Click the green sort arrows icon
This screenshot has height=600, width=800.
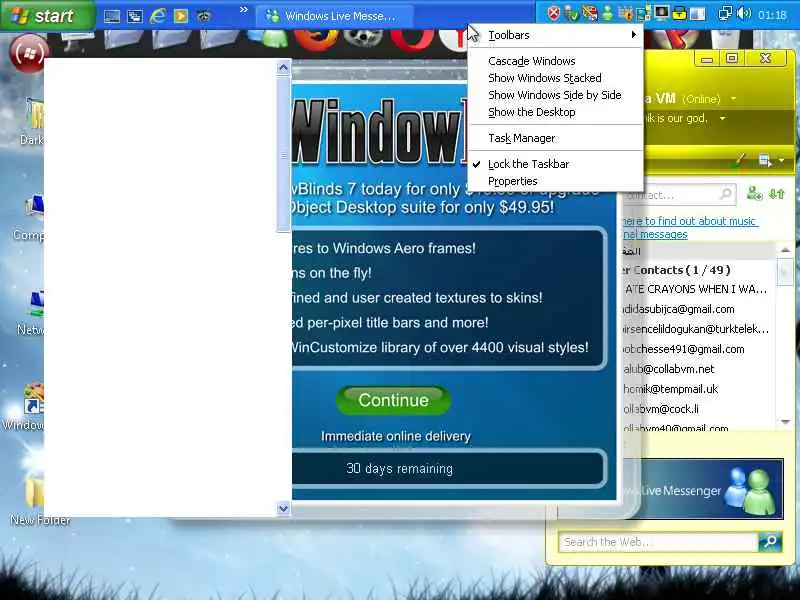click(x=777, y=194)
